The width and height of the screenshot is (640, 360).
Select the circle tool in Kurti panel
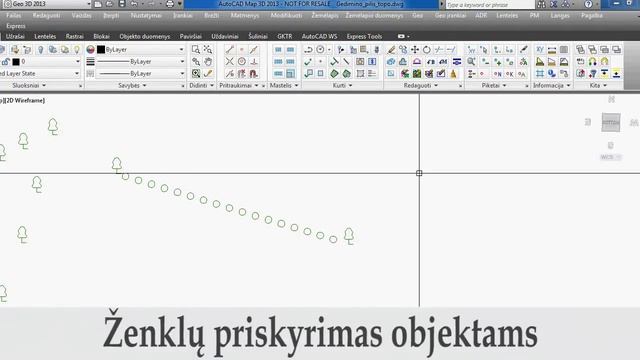(x=320, y=49)
